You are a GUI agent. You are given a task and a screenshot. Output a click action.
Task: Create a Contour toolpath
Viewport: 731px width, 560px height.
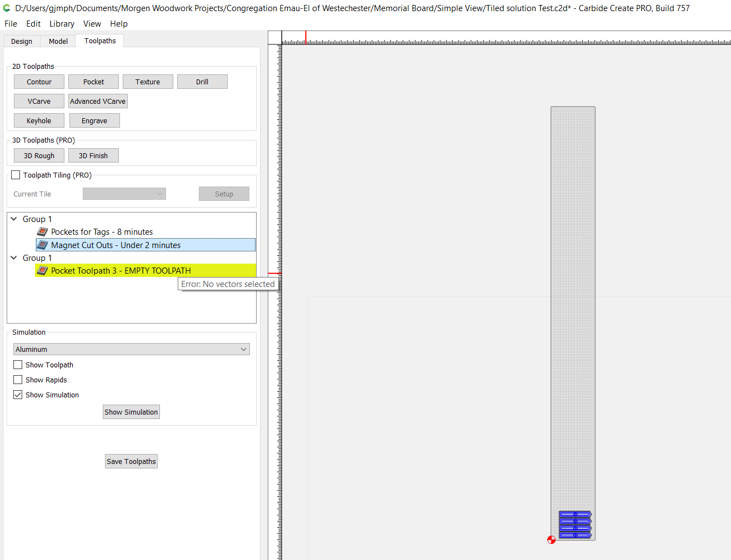coord(39,82)
